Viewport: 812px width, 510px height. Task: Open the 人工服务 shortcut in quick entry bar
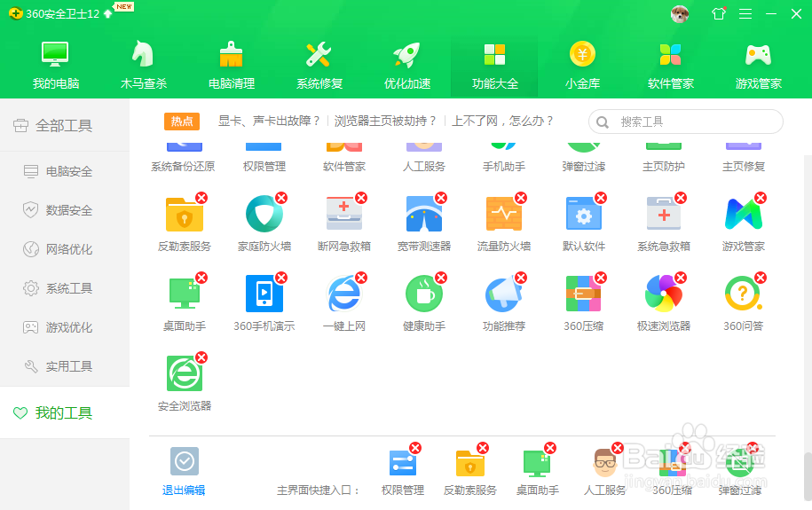[604, 462]
